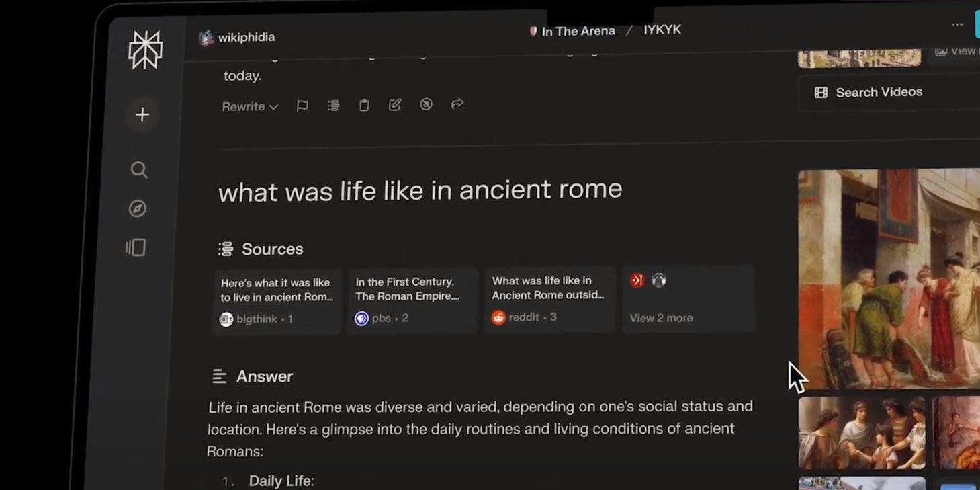This screenshot has height=490, width=980.
Task: Click the answer paragraph starting 'Life in ancient Rome'
Action: click(x=480, y=429)
